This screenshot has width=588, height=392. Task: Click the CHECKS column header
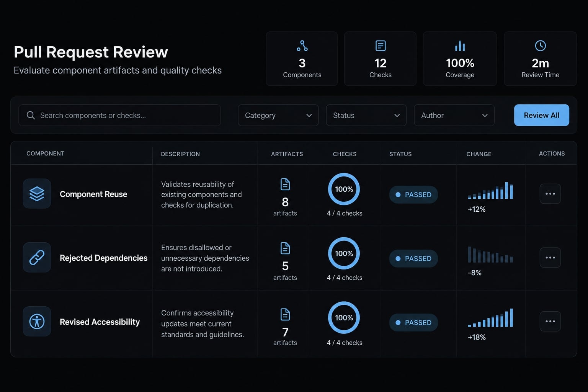(345, 154)
